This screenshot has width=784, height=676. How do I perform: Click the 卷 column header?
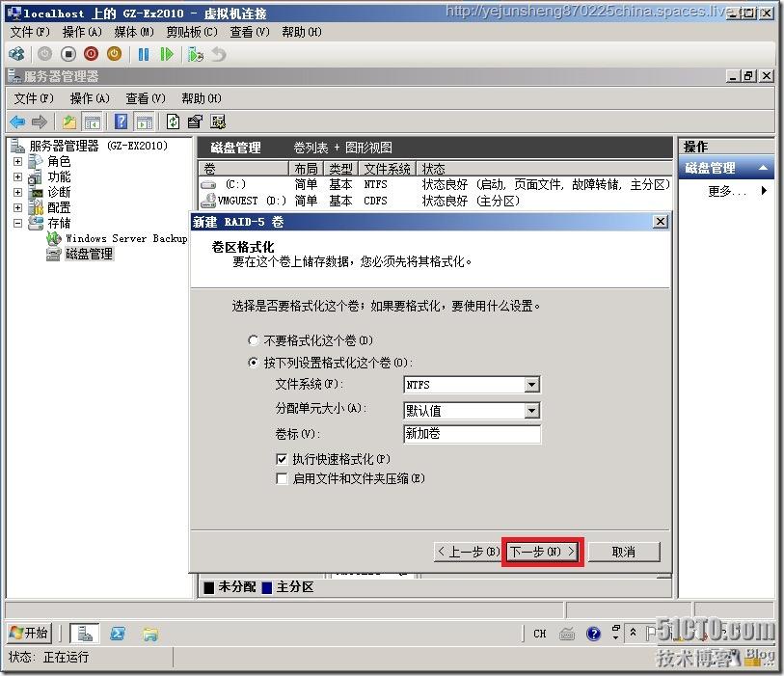click(244, 169)
